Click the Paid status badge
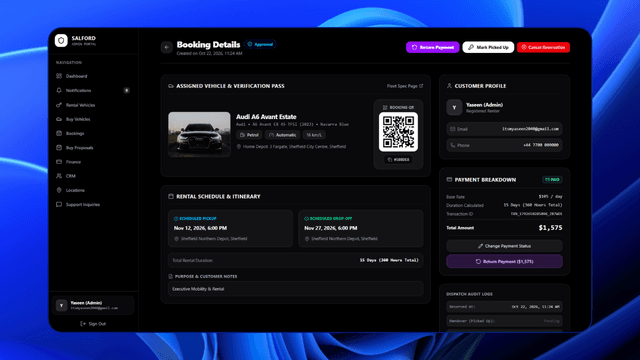The height and width of the screenshot is (360, 640). [552, 180]
